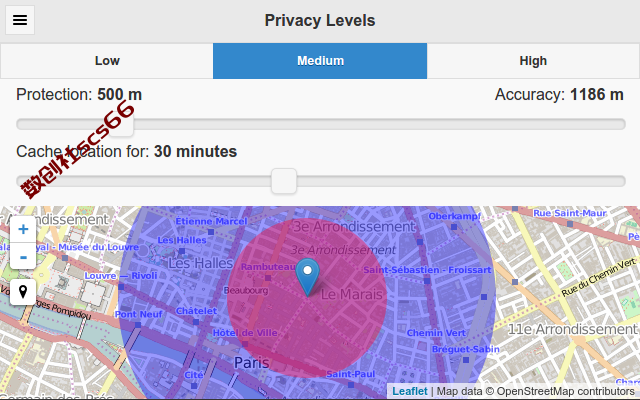Click the 11e Arrondissement map label
This screenshot has width=640, height=400.
pos(572,329)
